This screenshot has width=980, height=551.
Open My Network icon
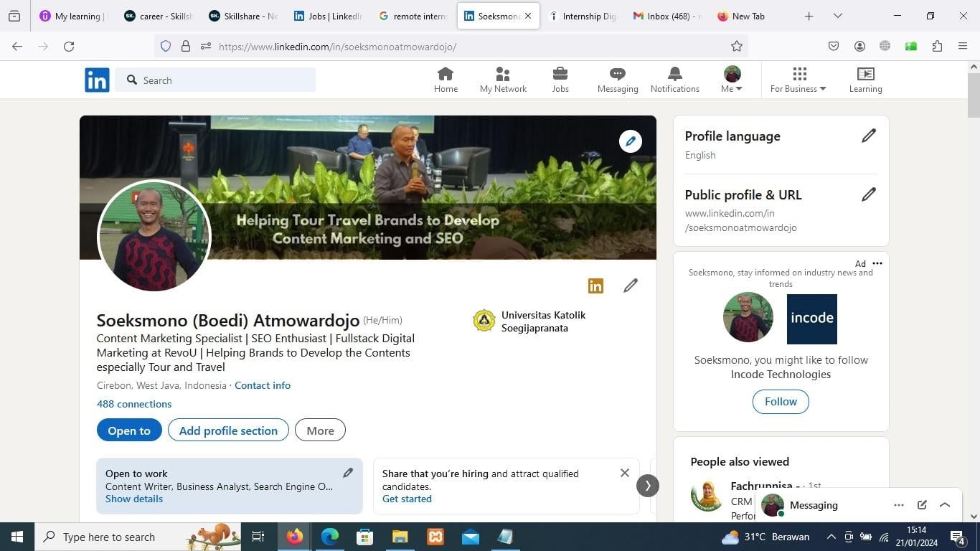[503, 80]
